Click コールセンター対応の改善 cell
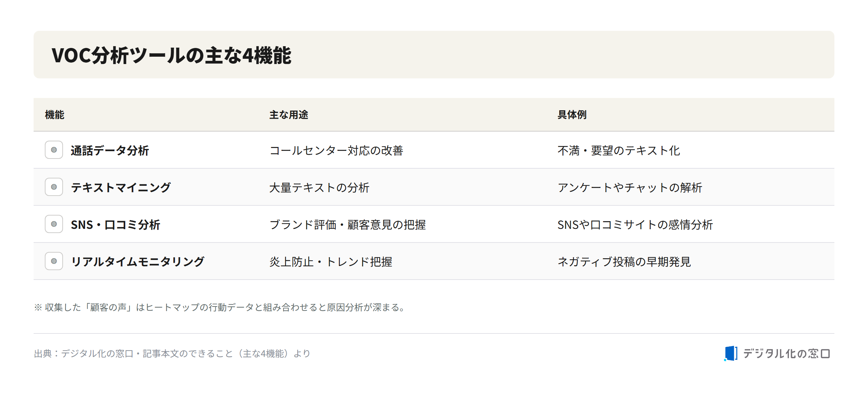 tap(336, 150)
